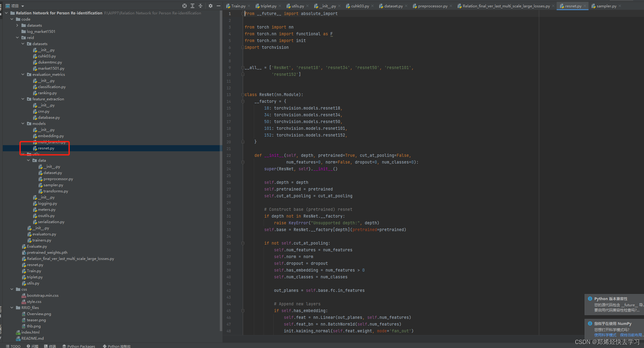Open trainers.py file
Image resolution: width=644 pixels, height=348 pixels.
[x=42, y=240]
